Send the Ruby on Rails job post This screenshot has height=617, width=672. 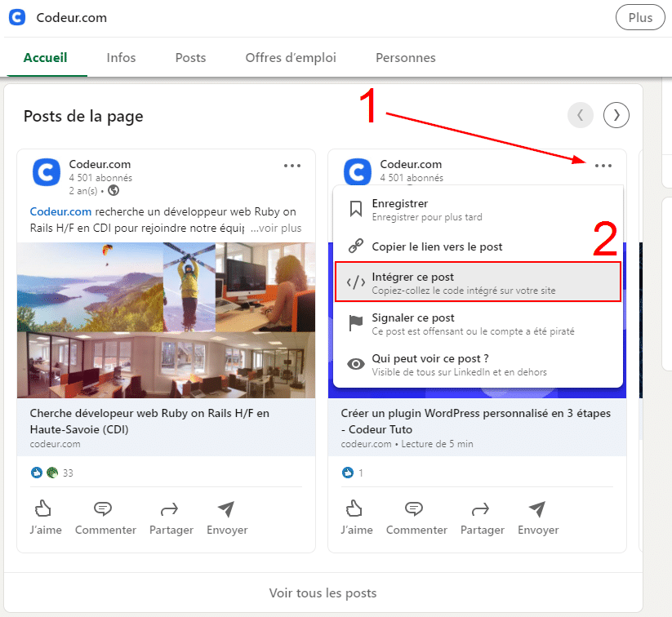tap(226, 517)
